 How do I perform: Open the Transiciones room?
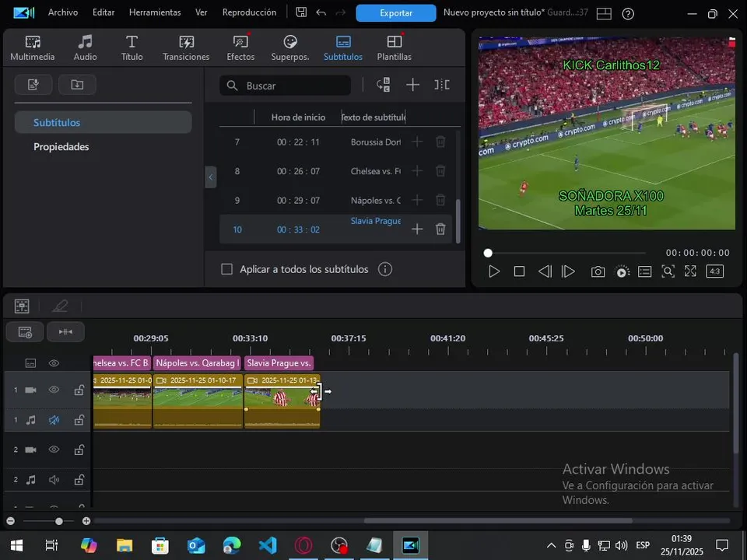click(x=186, y=48)
